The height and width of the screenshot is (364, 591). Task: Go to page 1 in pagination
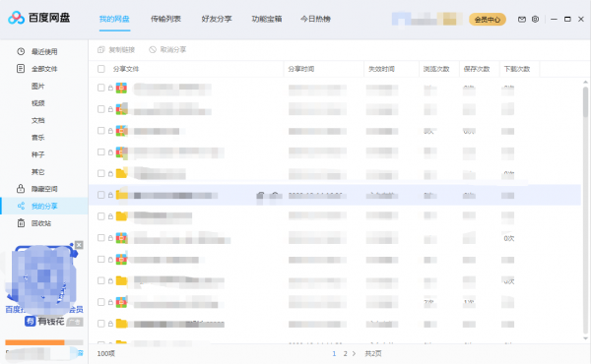(334, 353)
